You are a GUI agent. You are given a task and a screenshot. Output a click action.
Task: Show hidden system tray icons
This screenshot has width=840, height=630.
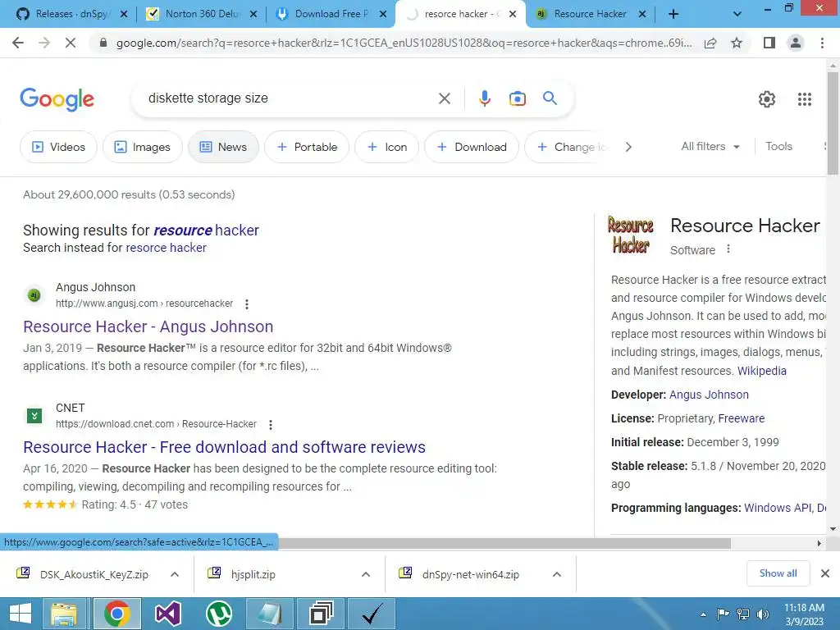tap(703, 614)
